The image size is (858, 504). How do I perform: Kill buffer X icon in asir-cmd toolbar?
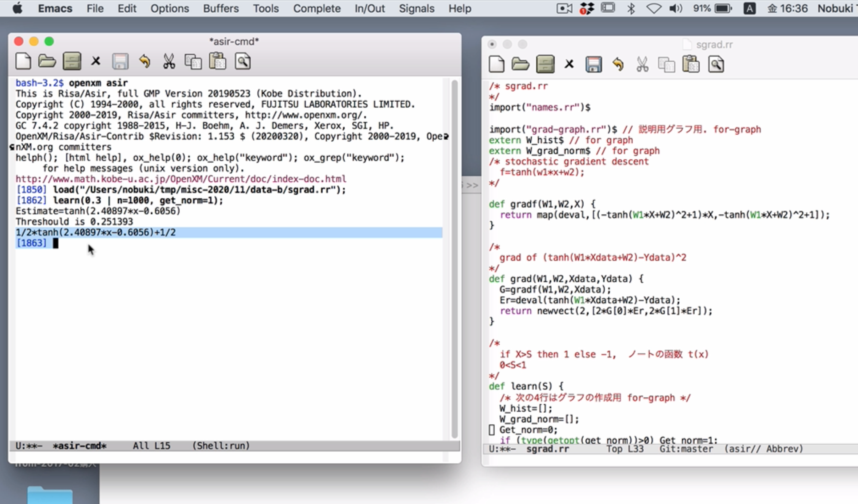click(x=96, y=61)
